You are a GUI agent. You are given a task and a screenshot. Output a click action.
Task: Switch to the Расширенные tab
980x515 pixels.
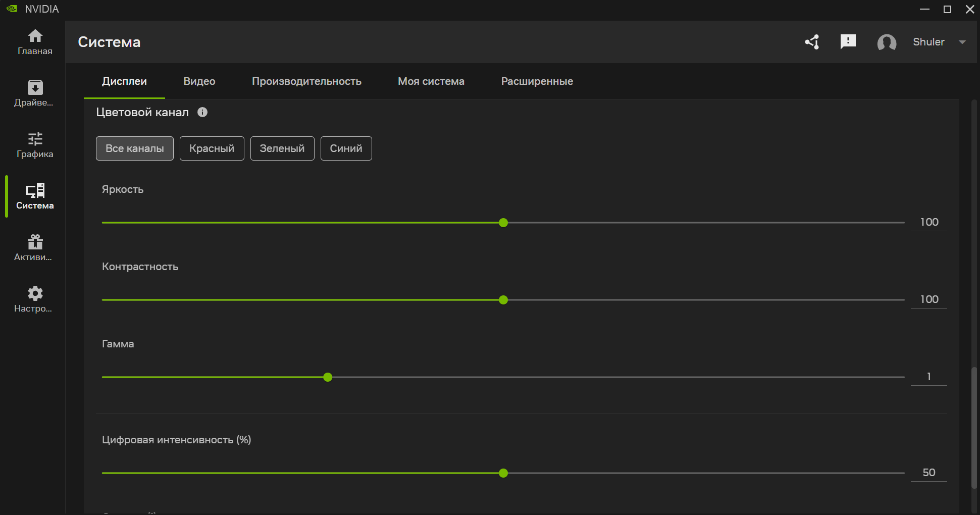[x=537, y=81]
